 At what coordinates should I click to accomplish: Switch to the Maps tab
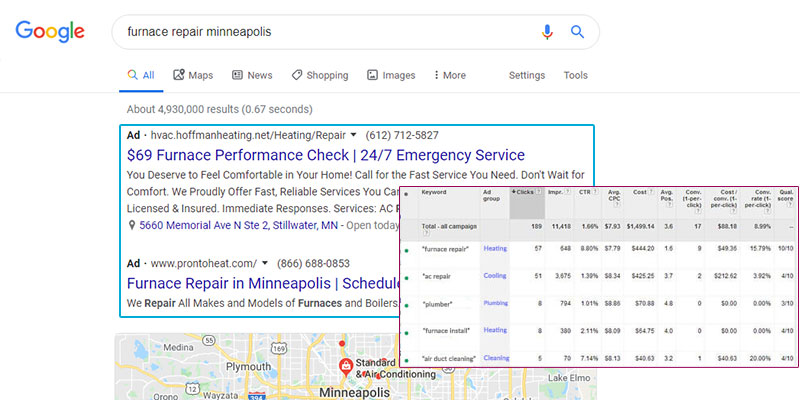click(193, 76)
